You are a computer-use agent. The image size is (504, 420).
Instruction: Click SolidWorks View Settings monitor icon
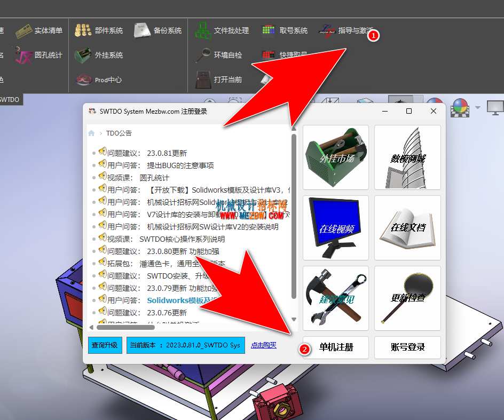point(495,108)
